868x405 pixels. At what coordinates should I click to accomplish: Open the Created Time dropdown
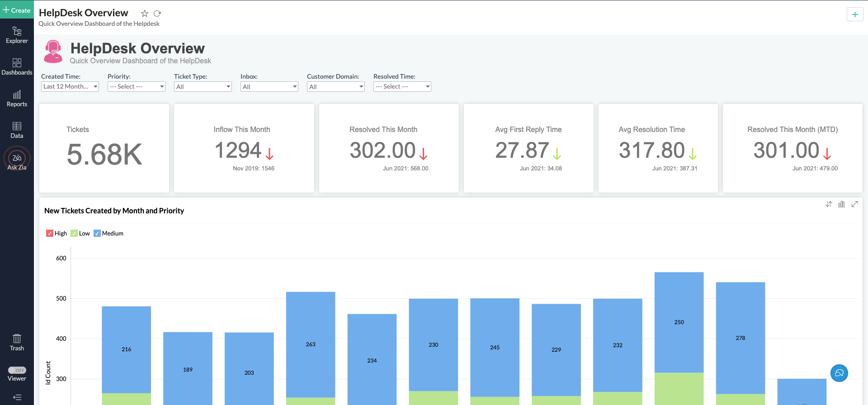click(x=70, y=87)
